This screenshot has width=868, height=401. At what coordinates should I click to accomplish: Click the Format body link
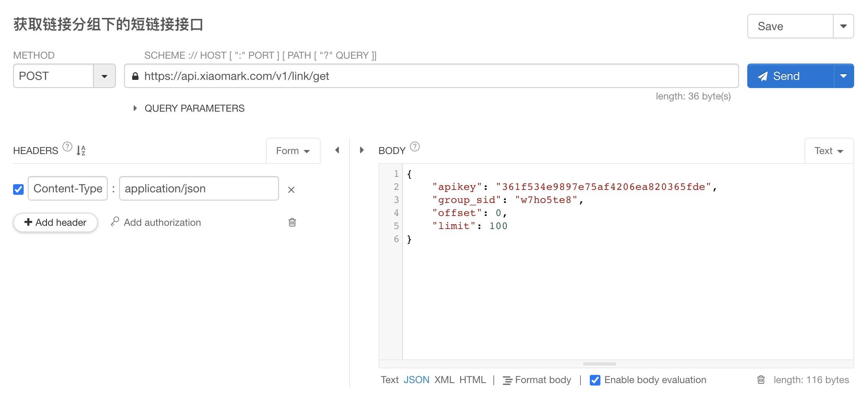pos(543,380)
